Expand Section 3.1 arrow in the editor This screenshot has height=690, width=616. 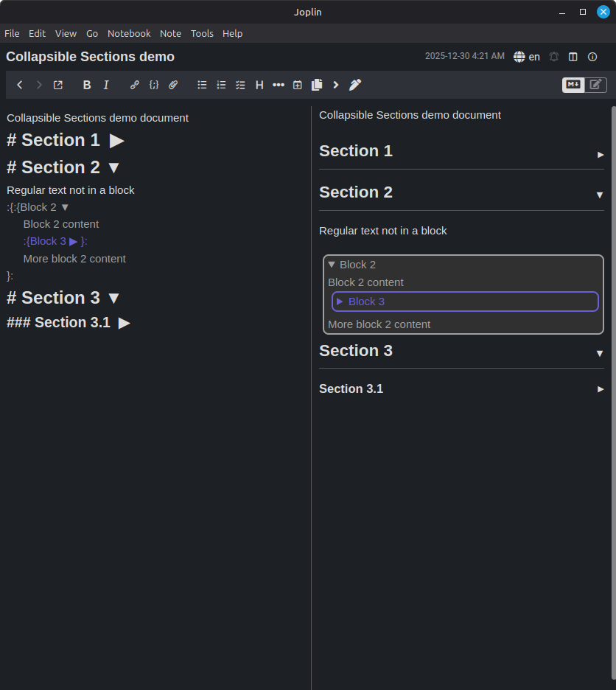coord(124,324)
